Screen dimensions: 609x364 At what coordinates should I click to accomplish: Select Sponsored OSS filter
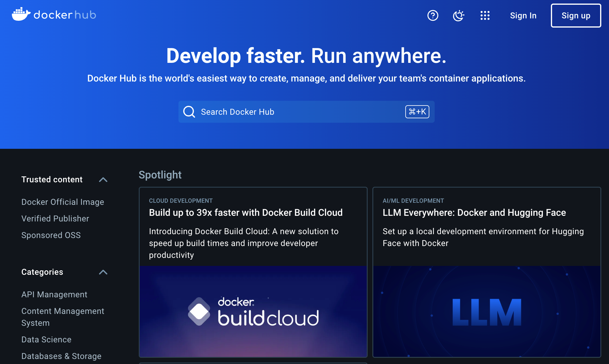click(x=51, y=235)
